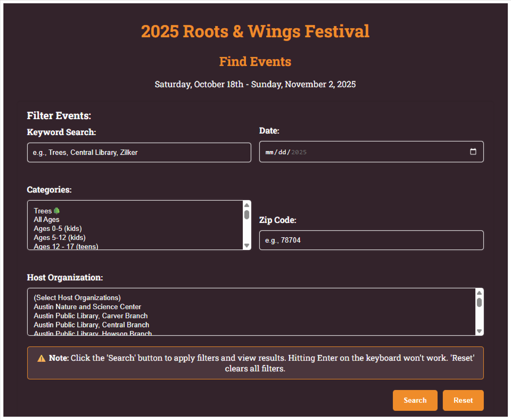The width and height of the screenshot is (511, 420).
Task: Choose Ages 0-5 (kids) category
Action: pos(58,229)
